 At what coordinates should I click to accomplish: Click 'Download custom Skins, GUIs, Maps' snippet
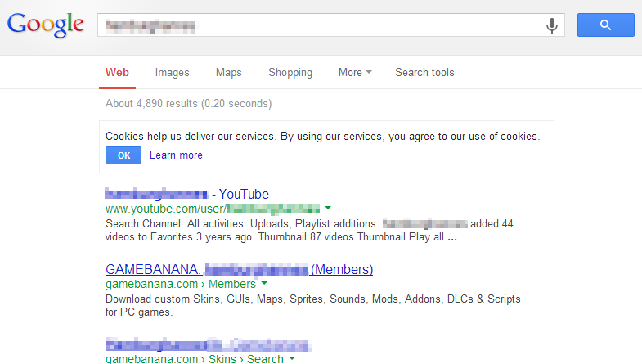312,305
